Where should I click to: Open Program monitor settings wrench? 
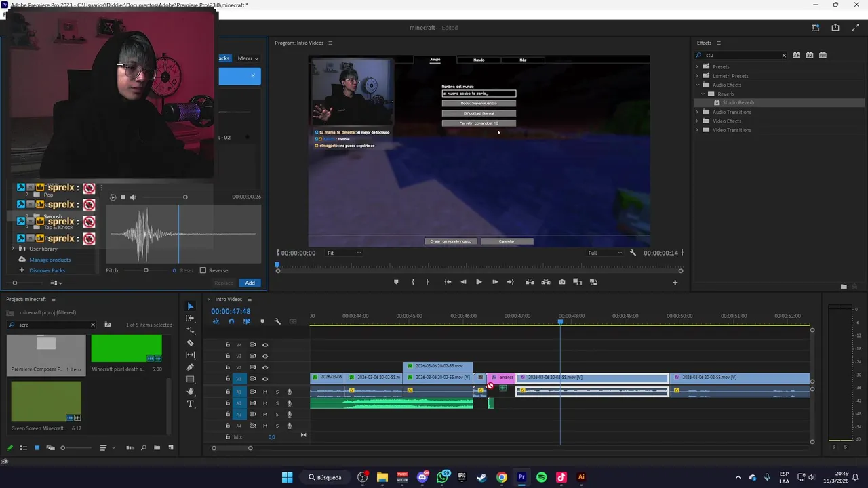(x=633, y=253)
